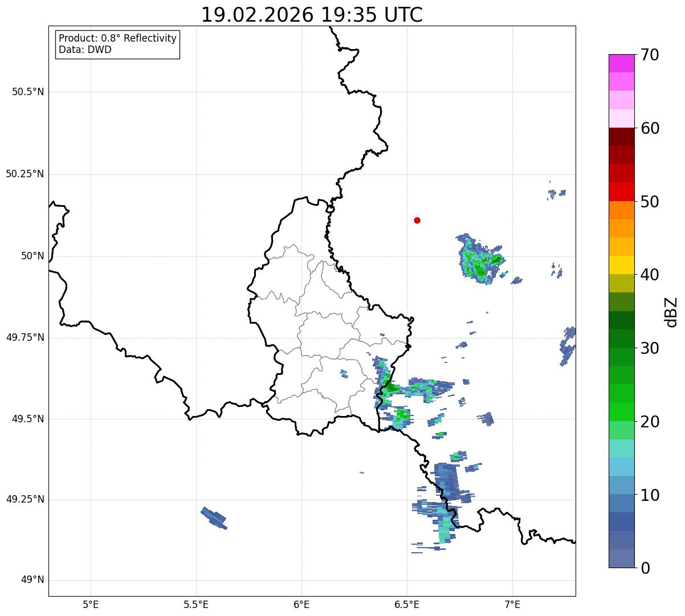Click the 5.5°E longitude label
This screenshot has width=685, height=616.
click(x=196, y=604)
